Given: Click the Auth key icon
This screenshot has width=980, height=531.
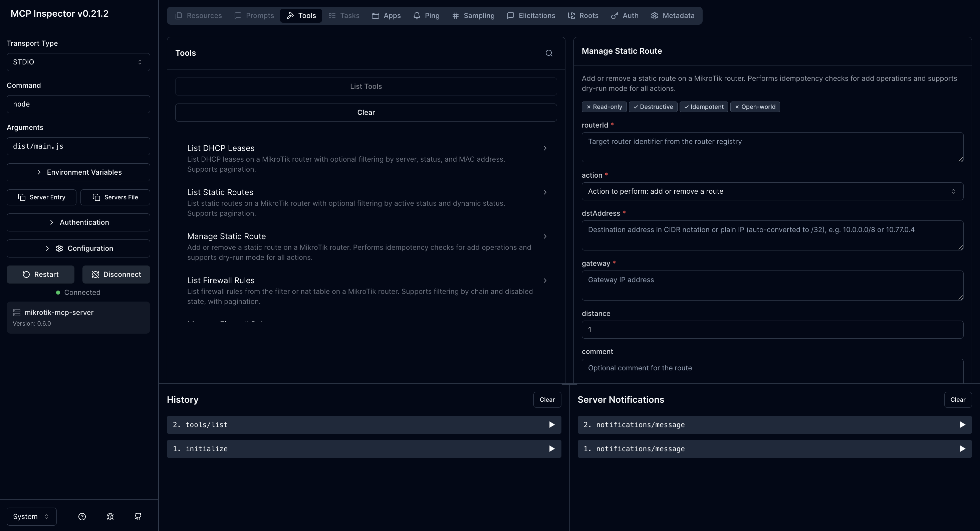Looking at the screenshot, I should coord(615,16).
